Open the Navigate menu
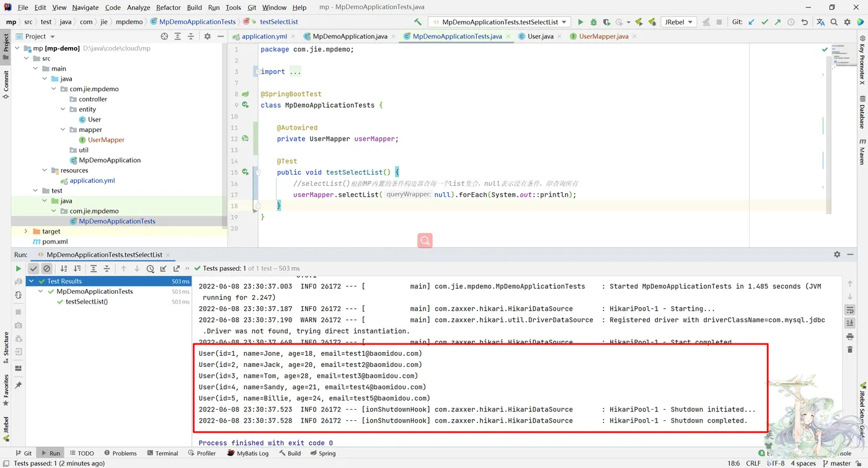This screenshot has width=868, height=468. tap(85, 7)
